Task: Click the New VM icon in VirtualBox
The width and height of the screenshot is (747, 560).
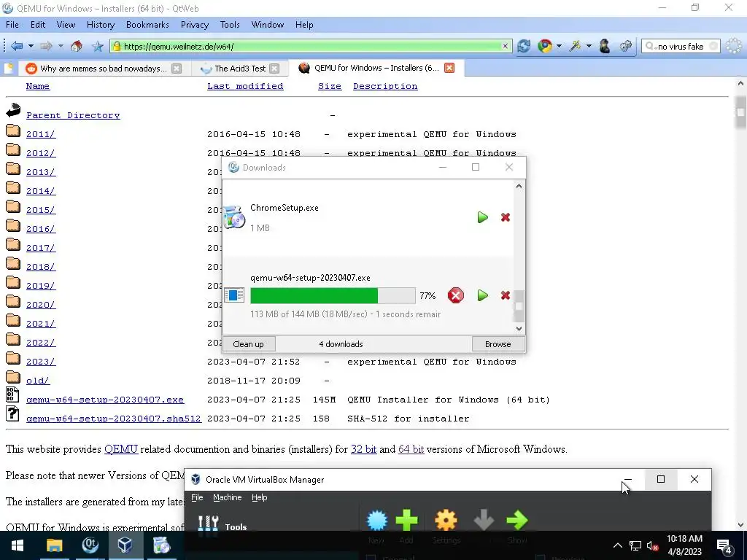Action: click(x=377, y=520)
